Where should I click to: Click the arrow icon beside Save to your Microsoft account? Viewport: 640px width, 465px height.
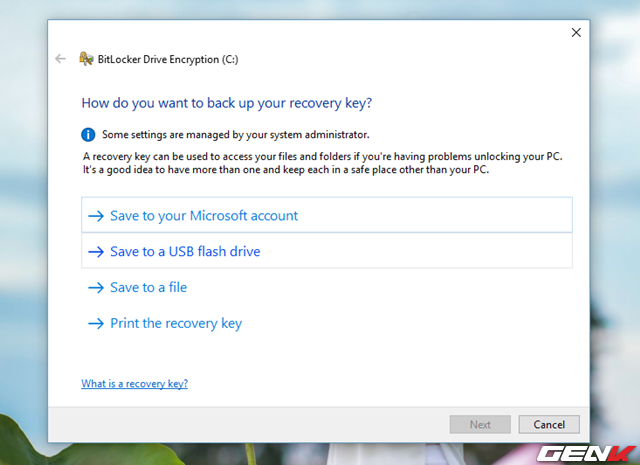(96, 216)
